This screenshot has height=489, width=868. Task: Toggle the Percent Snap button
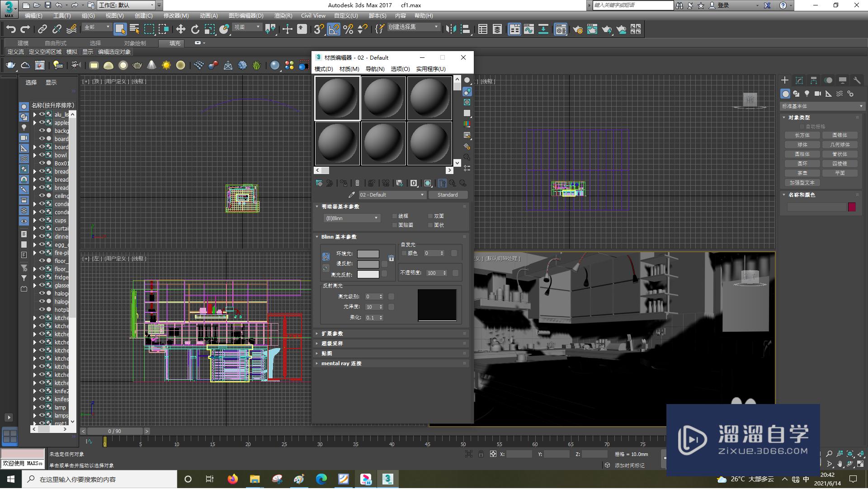coord(348,29)
